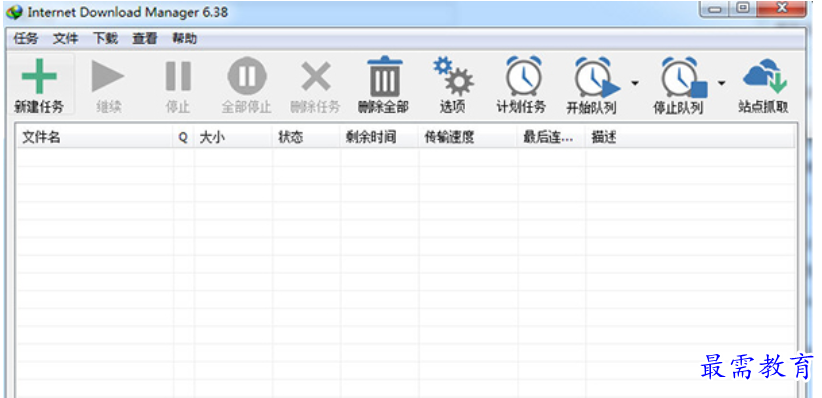The image size is (822, 398).
Task: Sort by the 剩余时间 column header
Action: (x=380, y=137)
